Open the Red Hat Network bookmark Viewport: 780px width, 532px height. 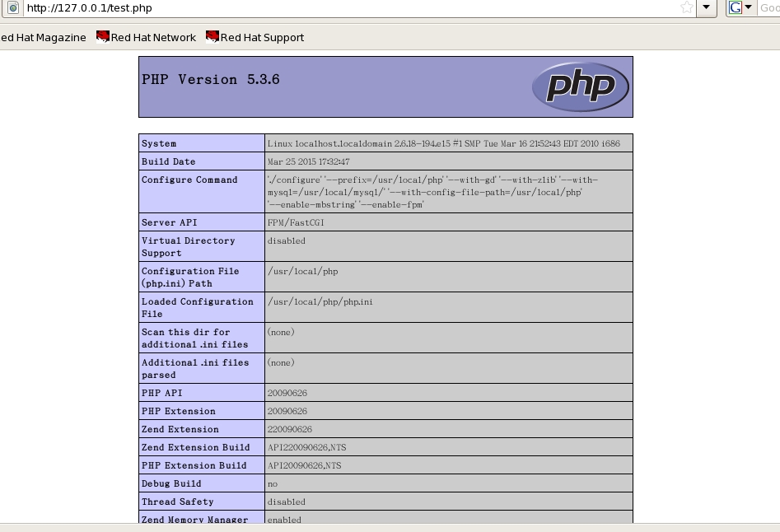[x=146, y=37]
